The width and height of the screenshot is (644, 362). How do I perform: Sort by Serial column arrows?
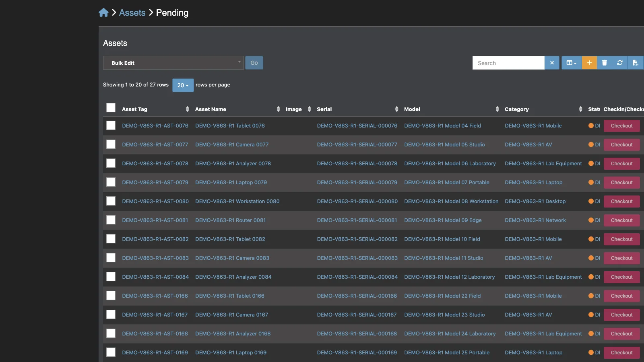point(396,109)
